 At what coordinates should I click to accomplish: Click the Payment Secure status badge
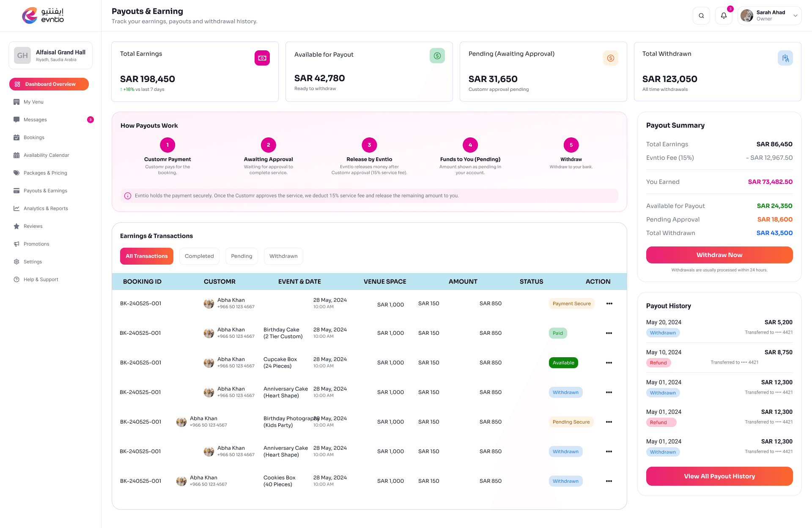(x=572, y=304)
